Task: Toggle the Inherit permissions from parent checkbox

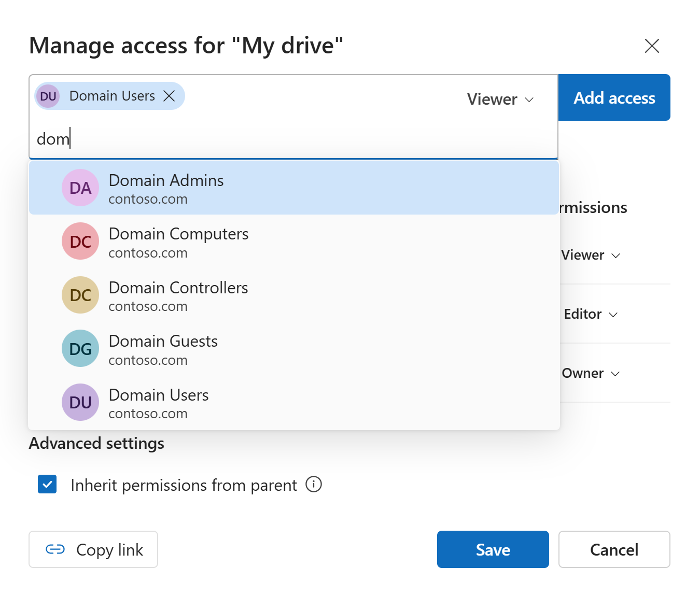Action: (x=47, y=485)
